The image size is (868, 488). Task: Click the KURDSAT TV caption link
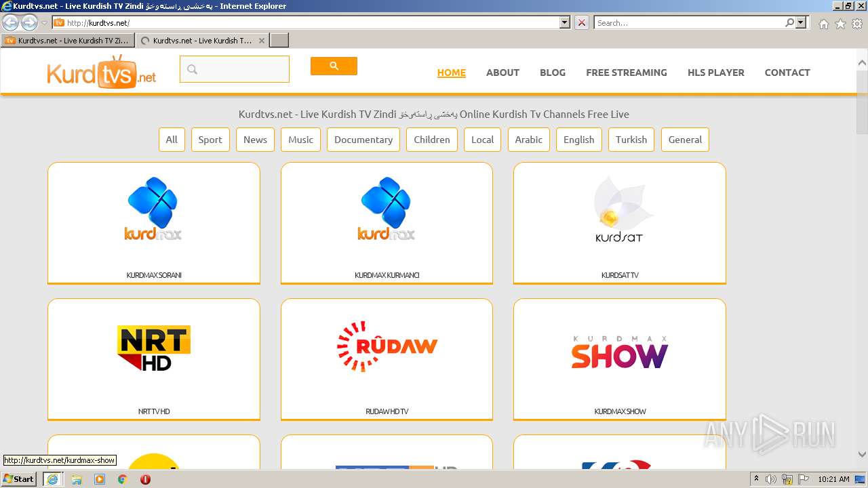620,275
